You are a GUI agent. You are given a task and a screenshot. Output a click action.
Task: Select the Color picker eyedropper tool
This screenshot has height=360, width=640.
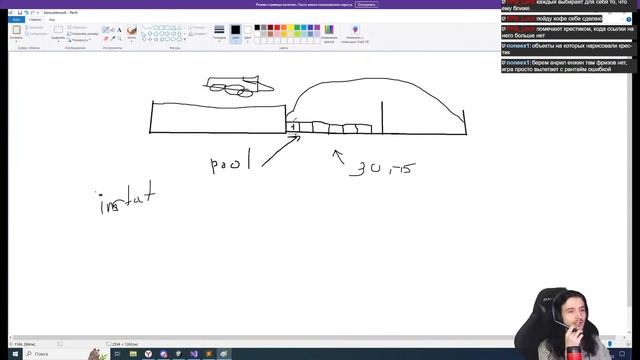pos(113,38)
